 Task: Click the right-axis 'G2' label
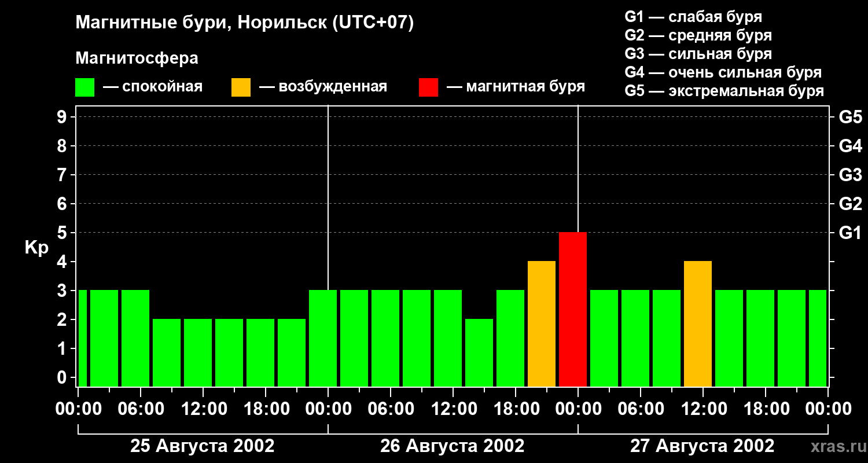coord(851,204)
